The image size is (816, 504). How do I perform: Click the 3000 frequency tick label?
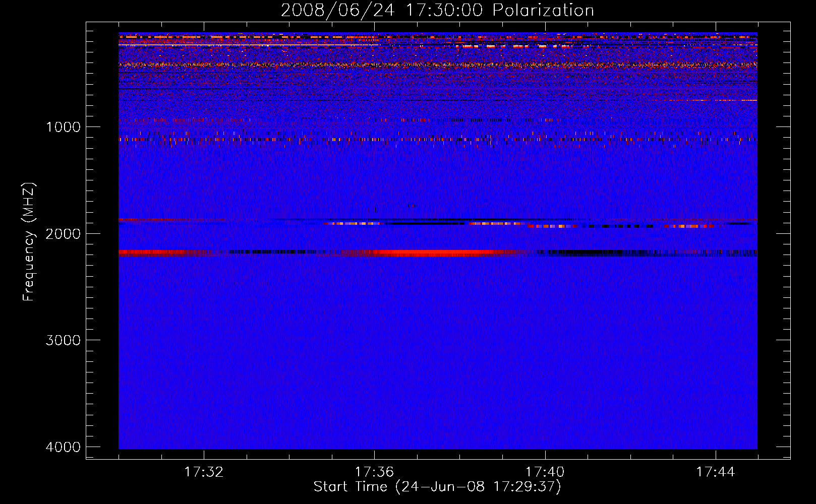pyautogui.click(x=63, y=340)
